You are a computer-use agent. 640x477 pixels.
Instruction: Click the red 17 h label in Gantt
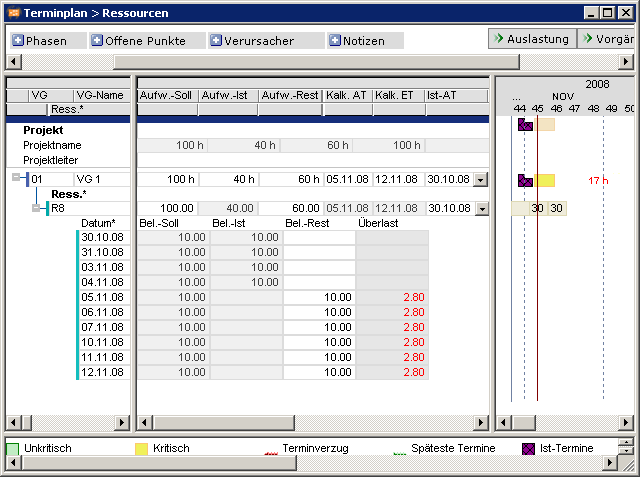tap(598, 180)
